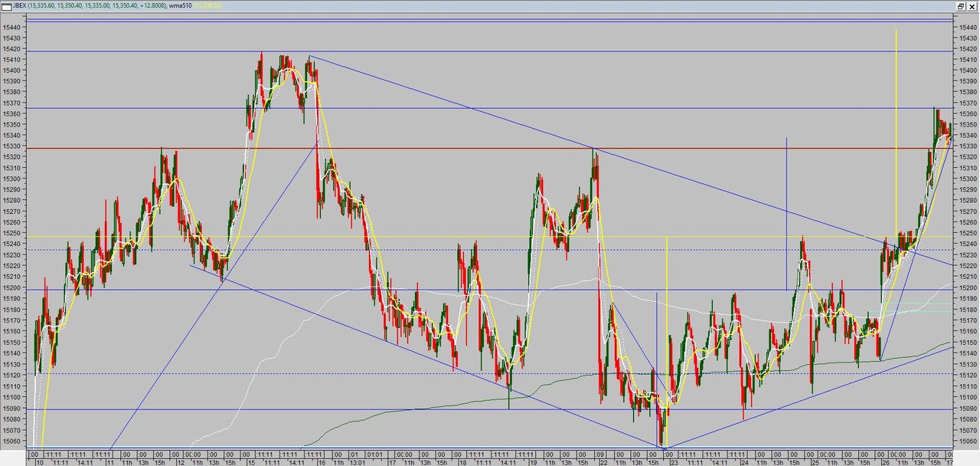Image resolution: width=980 pixels, height=466 pixels.
Task: Click the 15120 label on left price axis
Action: [11, 376]
